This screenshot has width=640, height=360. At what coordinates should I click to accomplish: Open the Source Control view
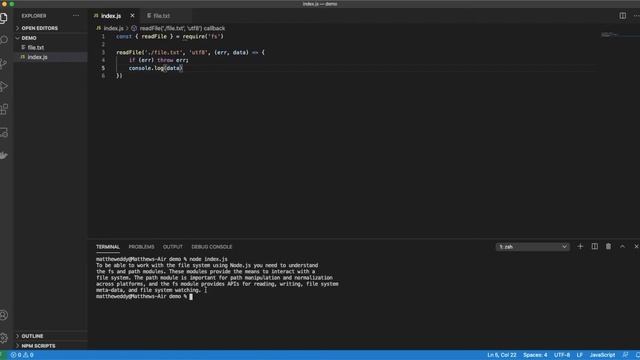click(x=4, y=63)
